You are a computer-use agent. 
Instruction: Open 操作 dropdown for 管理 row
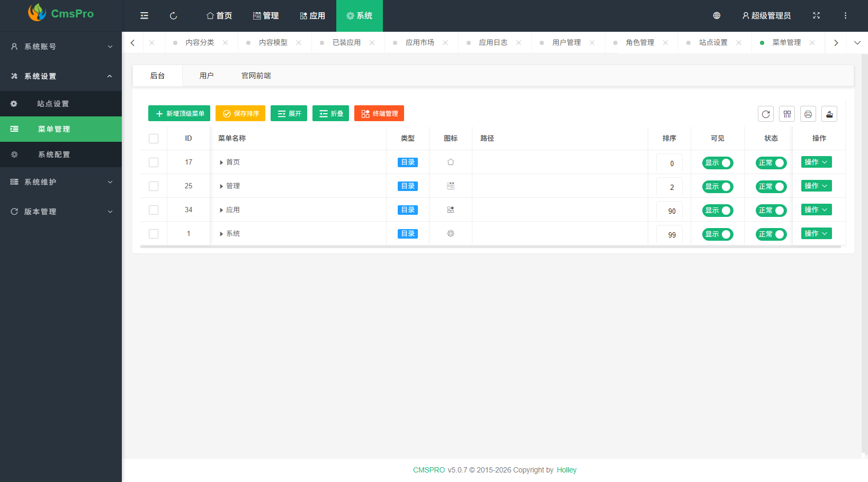pos(816,186)
